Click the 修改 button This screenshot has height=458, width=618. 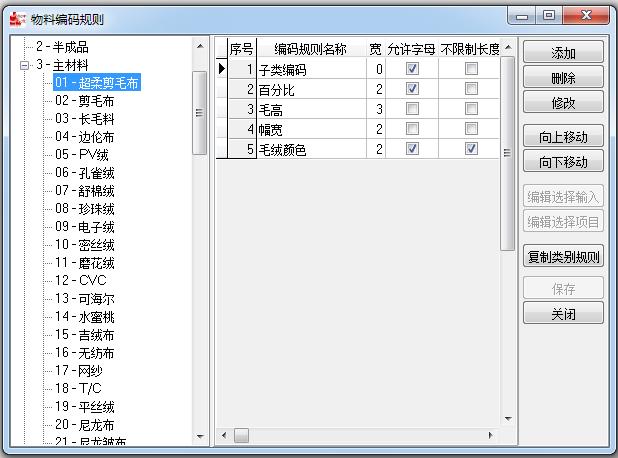coord(563,102)
